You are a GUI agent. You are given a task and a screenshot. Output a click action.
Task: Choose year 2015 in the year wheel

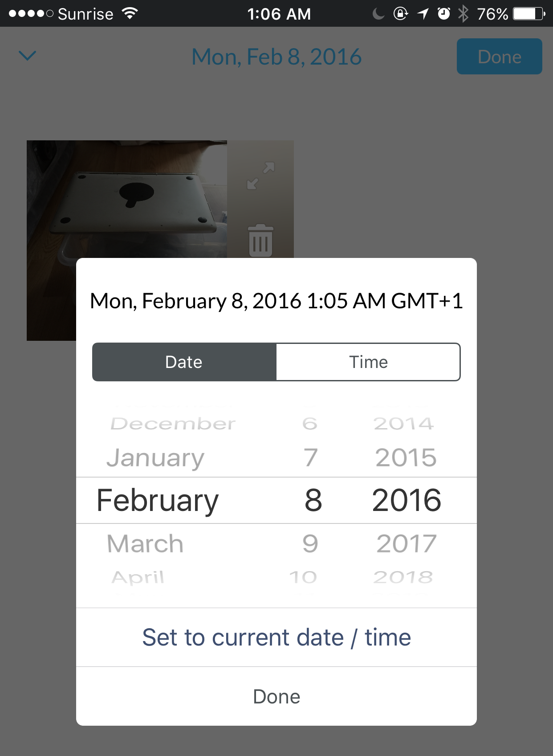(406, 458)
